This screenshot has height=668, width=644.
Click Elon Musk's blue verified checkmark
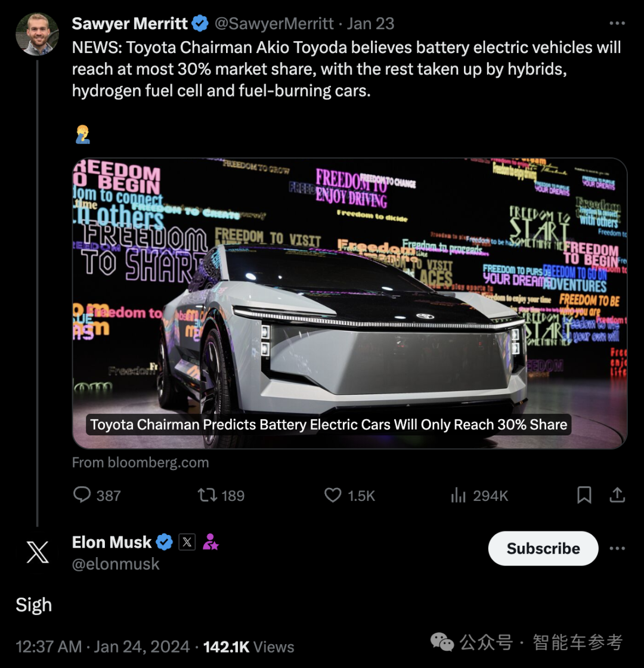pos(164,542)
